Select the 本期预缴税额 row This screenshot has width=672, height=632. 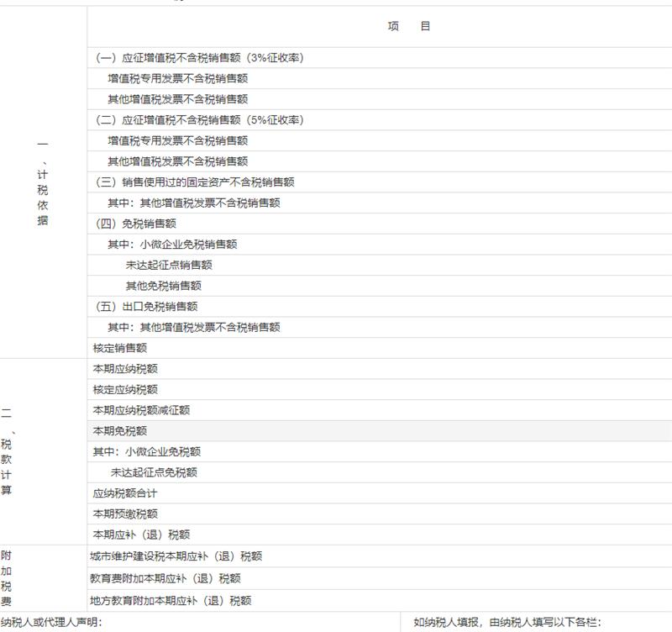click(x=125, y=513)
